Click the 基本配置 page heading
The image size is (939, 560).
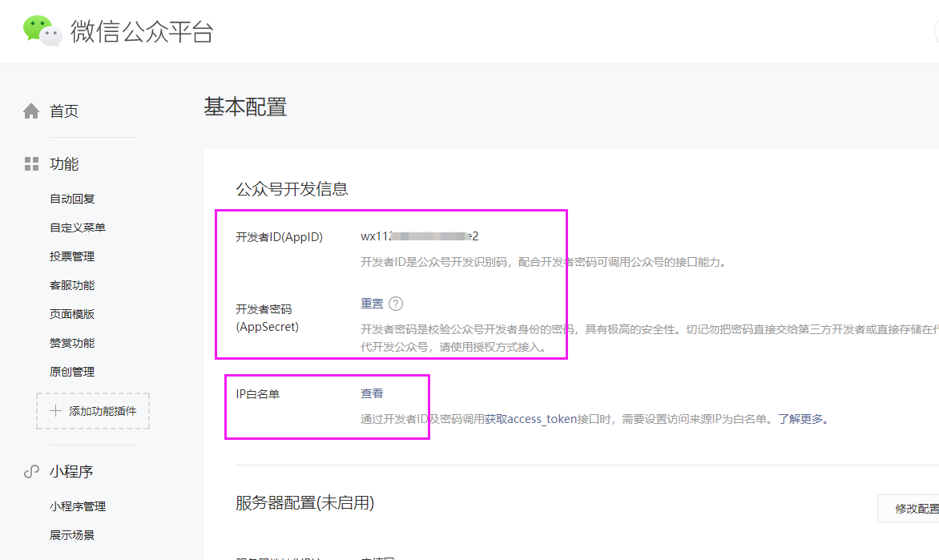245,107
